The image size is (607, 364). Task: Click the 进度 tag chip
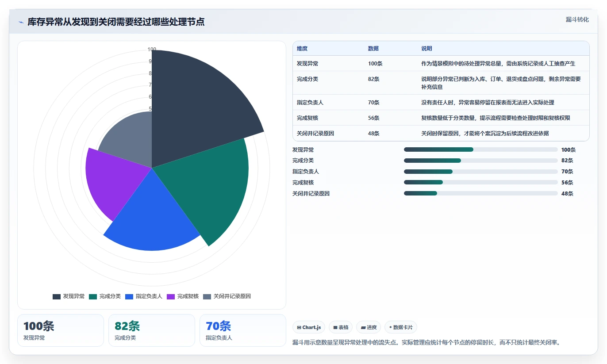pos(369,327)
